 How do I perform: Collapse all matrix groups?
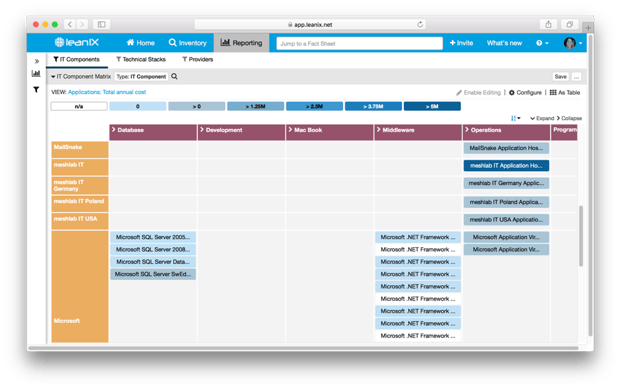(x=569, y=118)
